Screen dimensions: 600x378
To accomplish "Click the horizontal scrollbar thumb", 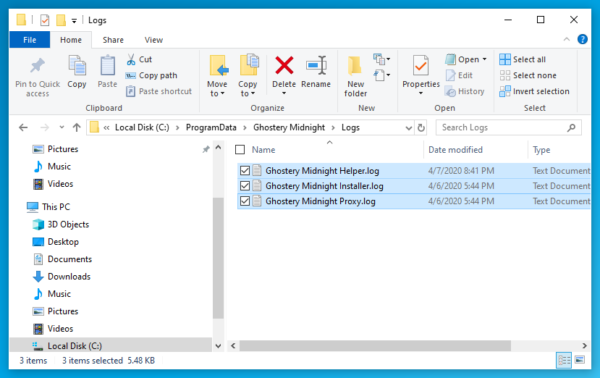I will (x=375, y=346).
